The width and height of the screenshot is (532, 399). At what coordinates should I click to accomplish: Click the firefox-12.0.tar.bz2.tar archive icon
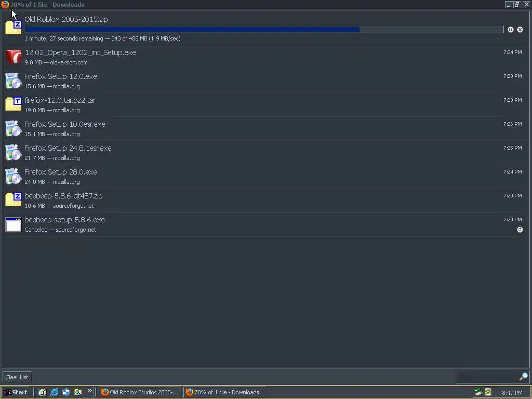click(14, 104)
